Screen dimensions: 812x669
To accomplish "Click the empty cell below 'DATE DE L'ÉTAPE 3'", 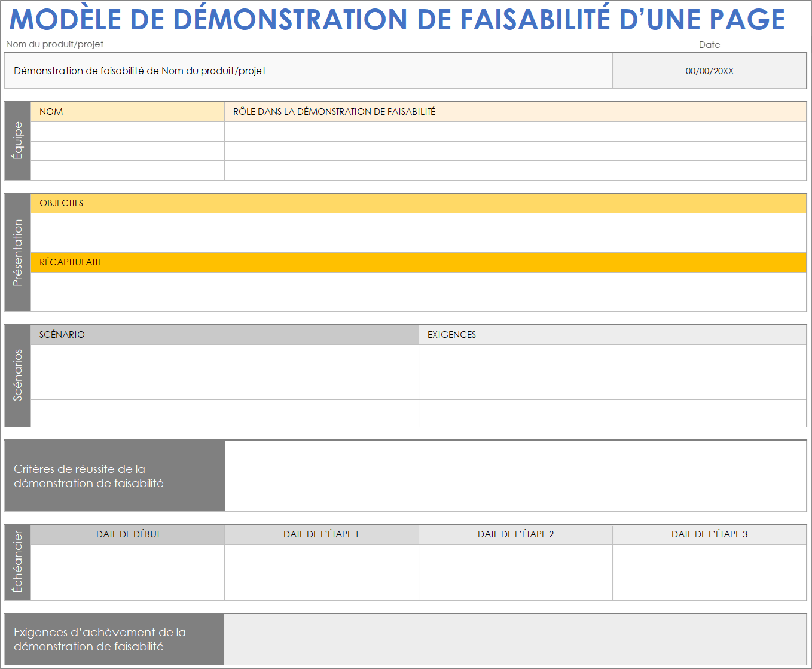I will tap(710, 572).
